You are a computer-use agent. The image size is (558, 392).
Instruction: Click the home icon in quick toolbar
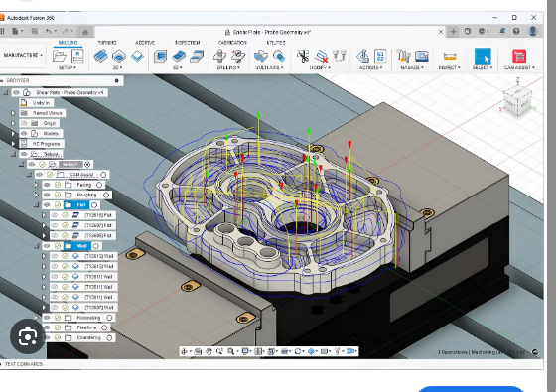85,32
